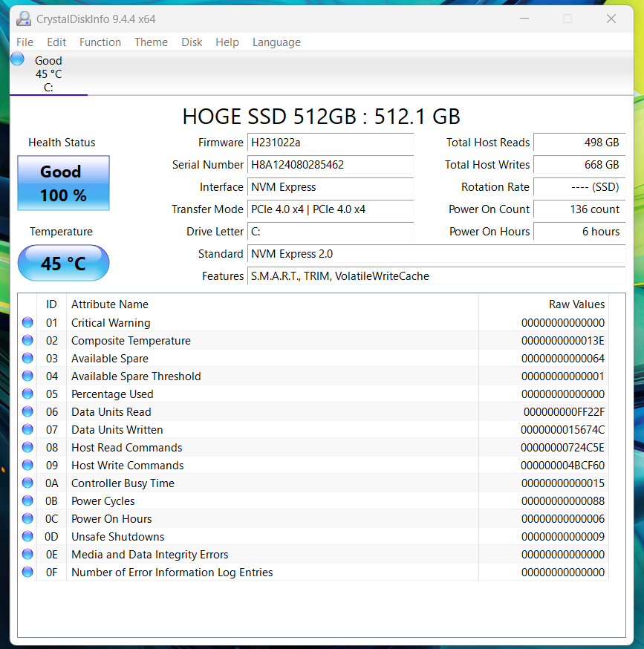644x649 pixels.
Task: Click the Features field with S.M.A.R.T., TRIM
Action: (437, 276)
